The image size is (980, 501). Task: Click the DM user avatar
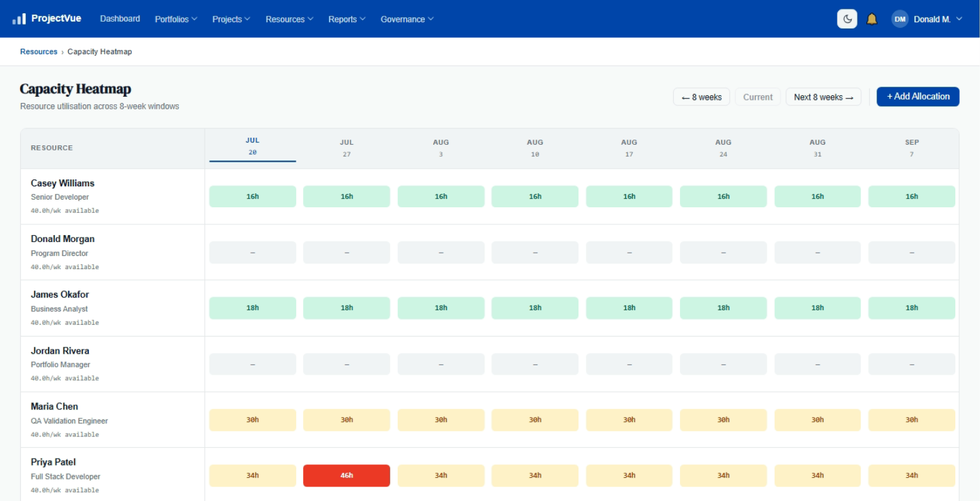click(x=900, y=19)
